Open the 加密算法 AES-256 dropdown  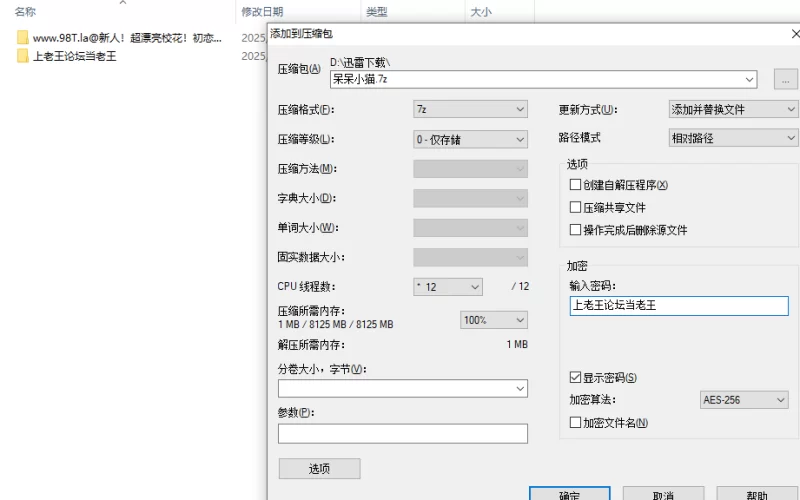(744, 400)
